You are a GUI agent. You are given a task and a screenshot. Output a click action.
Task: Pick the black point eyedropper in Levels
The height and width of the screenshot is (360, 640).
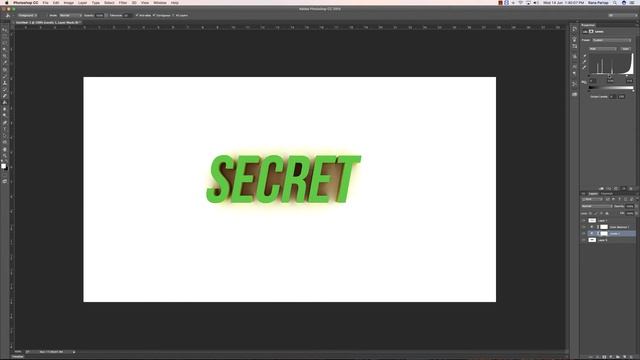[585, 56]
